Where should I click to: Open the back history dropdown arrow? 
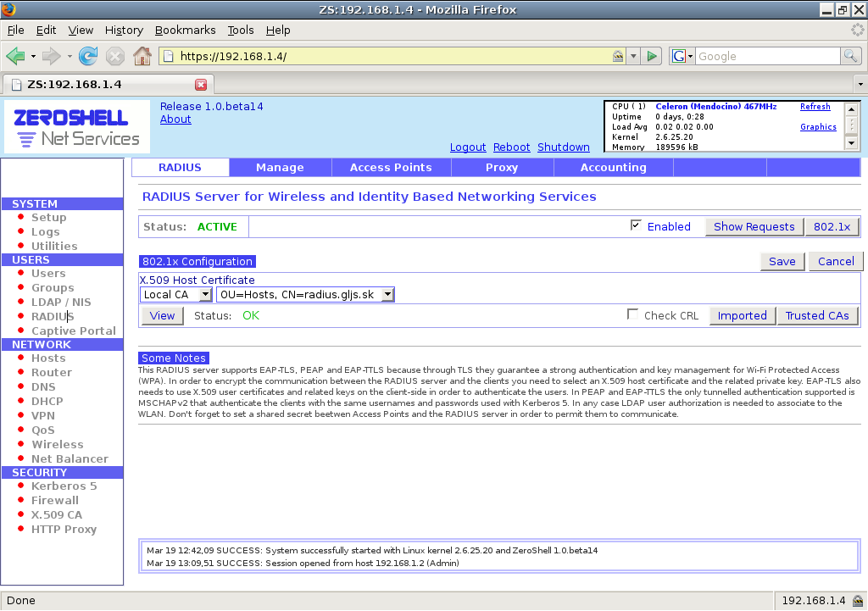click(x=33, y=57)
